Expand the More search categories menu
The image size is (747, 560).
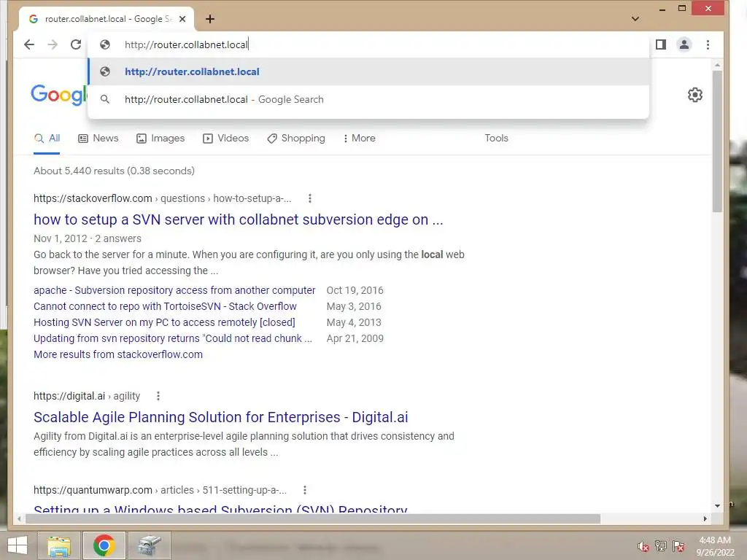coord(359,139)
